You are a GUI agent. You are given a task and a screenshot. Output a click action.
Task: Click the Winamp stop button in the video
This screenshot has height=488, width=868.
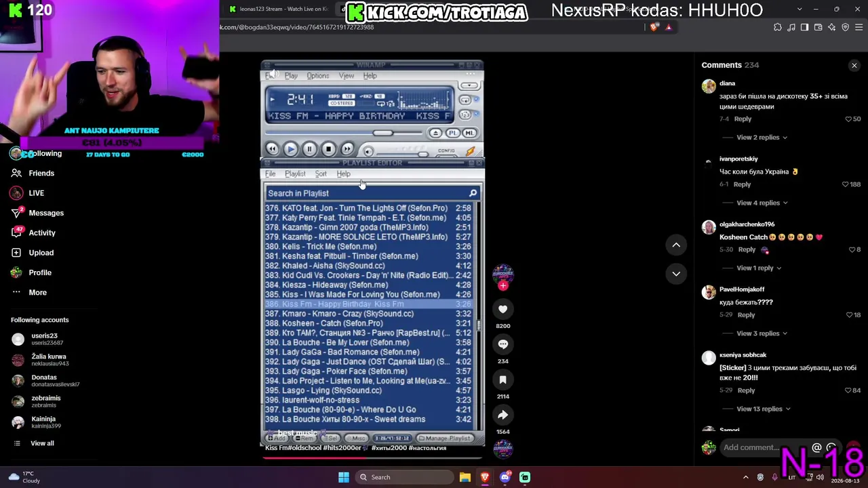point(328,149)
